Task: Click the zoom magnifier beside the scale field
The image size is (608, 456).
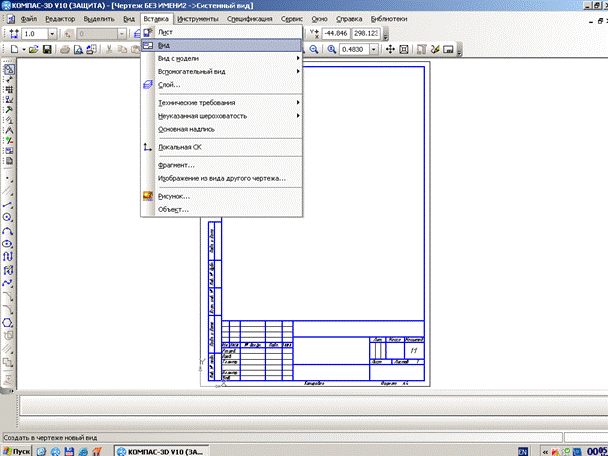Action: pyautogui.click(x=332, y=49)
